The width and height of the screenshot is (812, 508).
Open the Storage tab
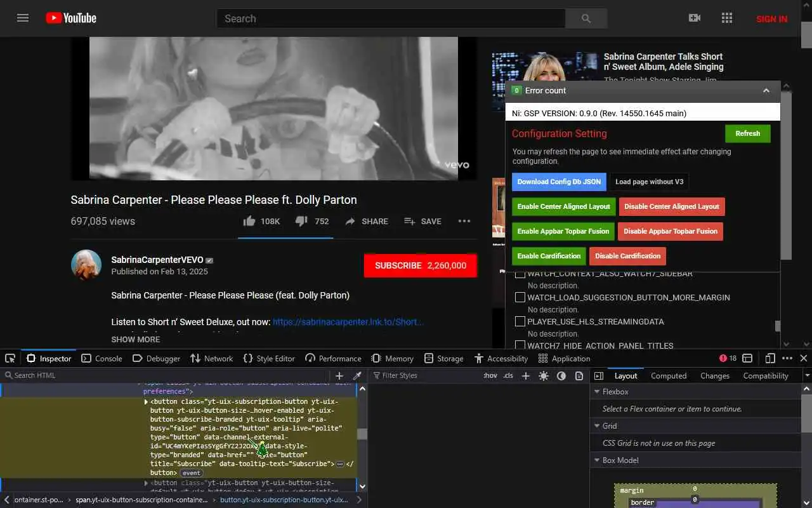click(443, 358)
